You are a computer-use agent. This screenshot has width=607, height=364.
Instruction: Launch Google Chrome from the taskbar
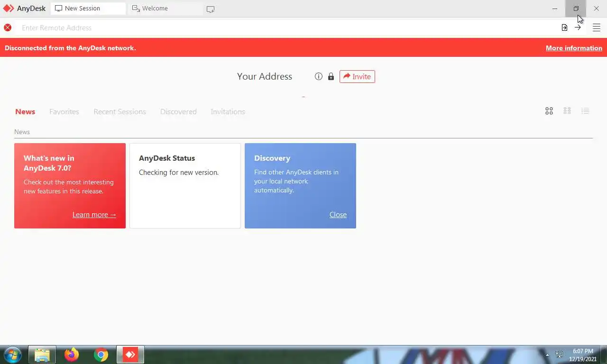(101, 355)
